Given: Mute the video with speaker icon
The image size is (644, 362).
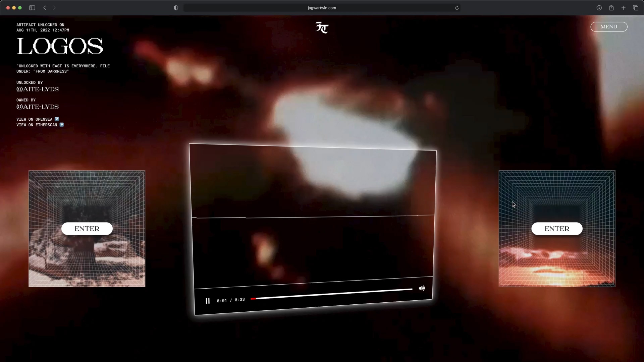Looking at the screenshot, I should click(422, 288).
